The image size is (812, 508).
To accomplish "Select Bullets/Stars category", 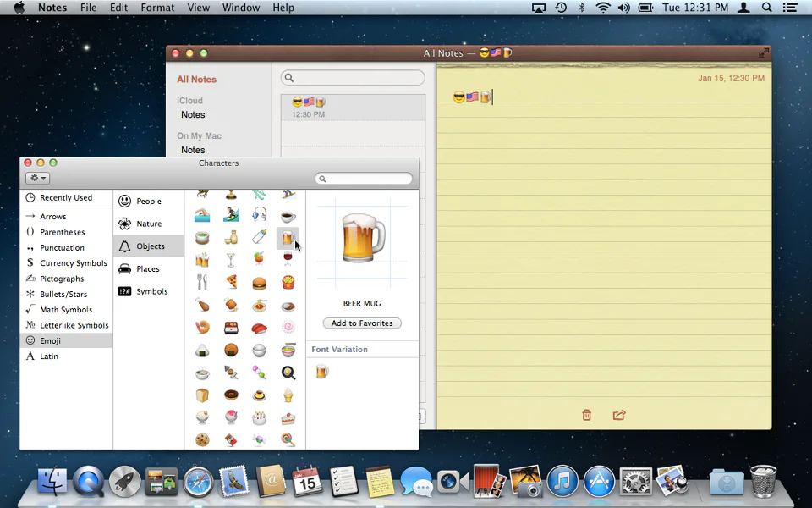I will coord(66,294).
